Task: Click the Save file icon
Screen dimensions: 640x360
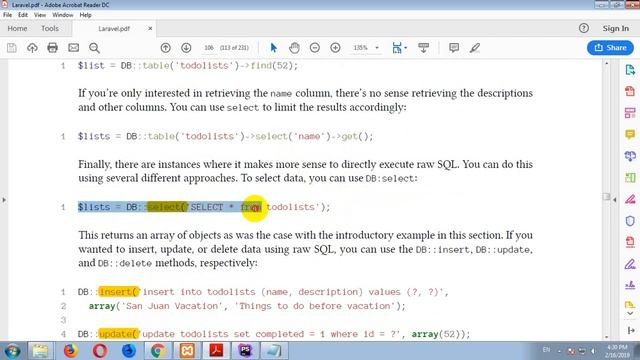Action: [12, 48]
